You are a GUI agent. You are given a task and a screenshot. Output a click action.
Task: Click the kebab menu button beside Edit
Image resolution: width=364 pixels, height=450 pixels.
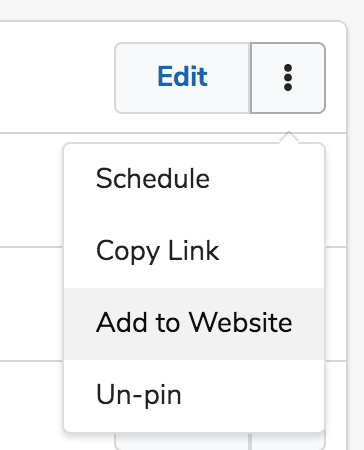tap(288, 78)
